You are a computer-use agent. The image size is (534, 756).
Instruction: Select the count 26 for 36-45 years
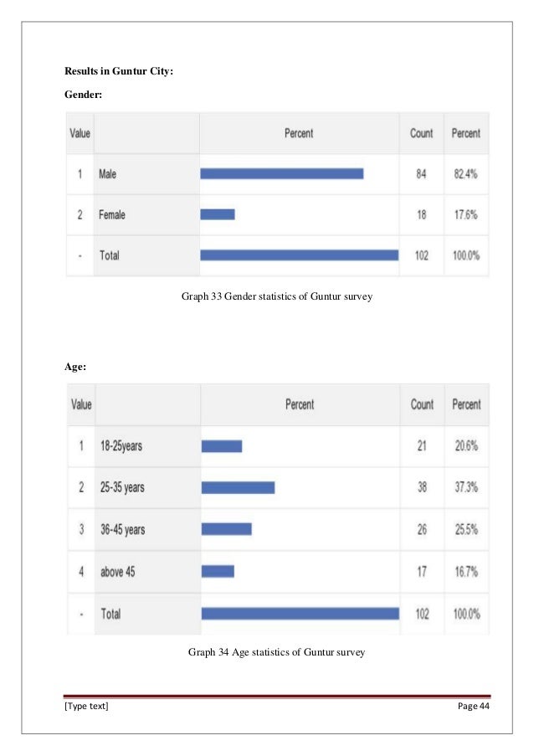[421, 529]
